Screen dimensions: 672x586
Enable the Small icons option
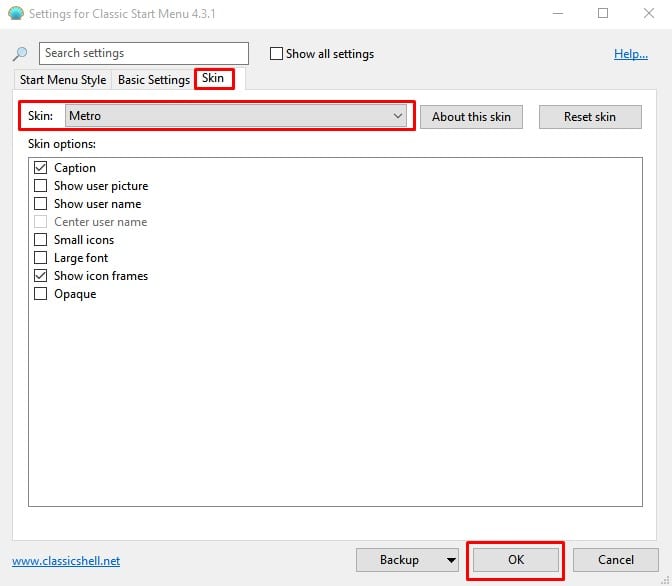(x=40, y=240)
